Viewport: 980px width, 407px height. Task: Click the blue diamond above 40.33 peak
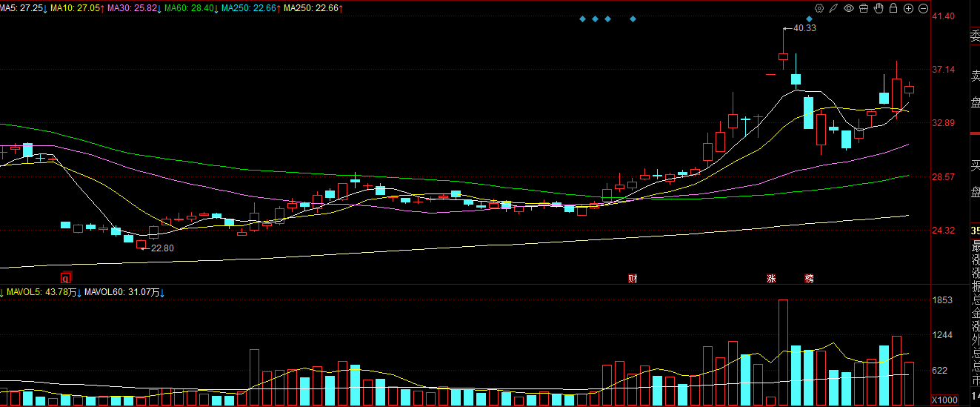pyautogui.click(x=810, y=19)
